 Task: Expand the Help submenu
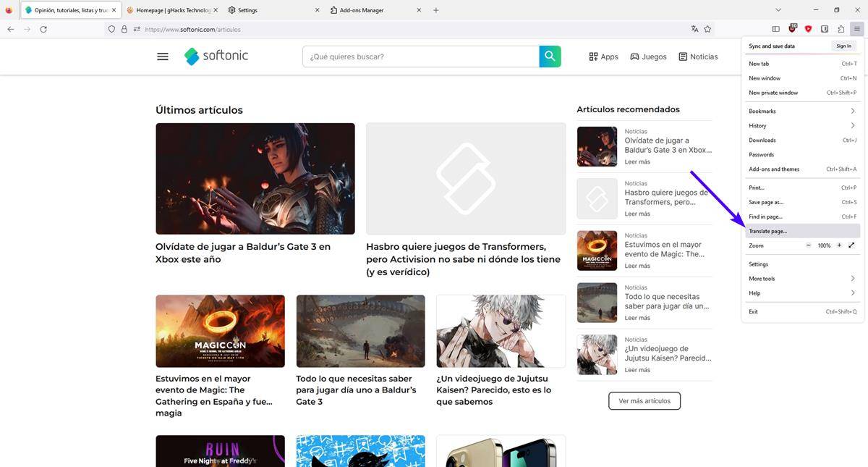[802, 293]
